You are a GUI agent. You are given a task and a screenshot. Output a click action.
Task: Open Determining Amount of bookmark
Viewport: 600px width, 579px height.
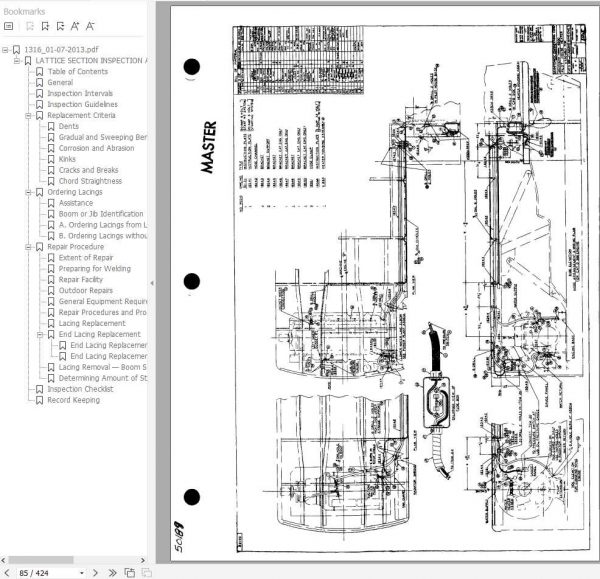click(x=103, y=378)
